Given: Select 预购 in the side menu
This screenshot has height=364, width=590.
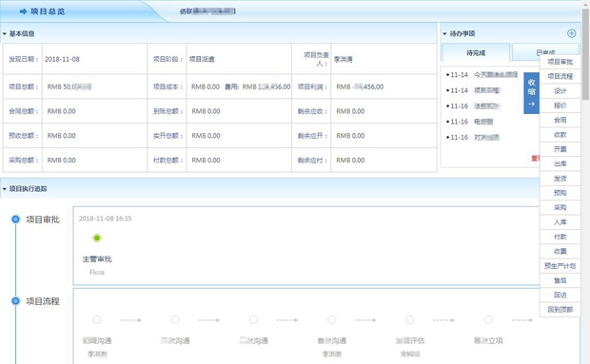Looking at the screenshot, I should [x=560, y=193].
